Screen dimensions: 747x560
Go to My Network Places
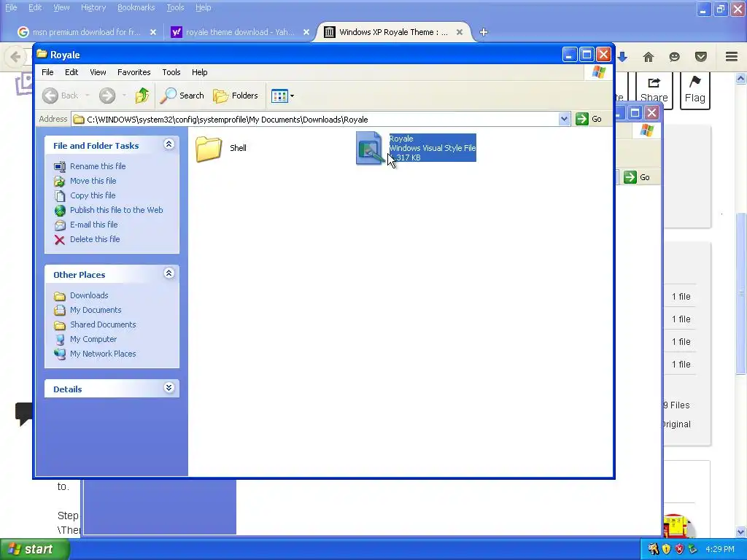tap(103, 354)
